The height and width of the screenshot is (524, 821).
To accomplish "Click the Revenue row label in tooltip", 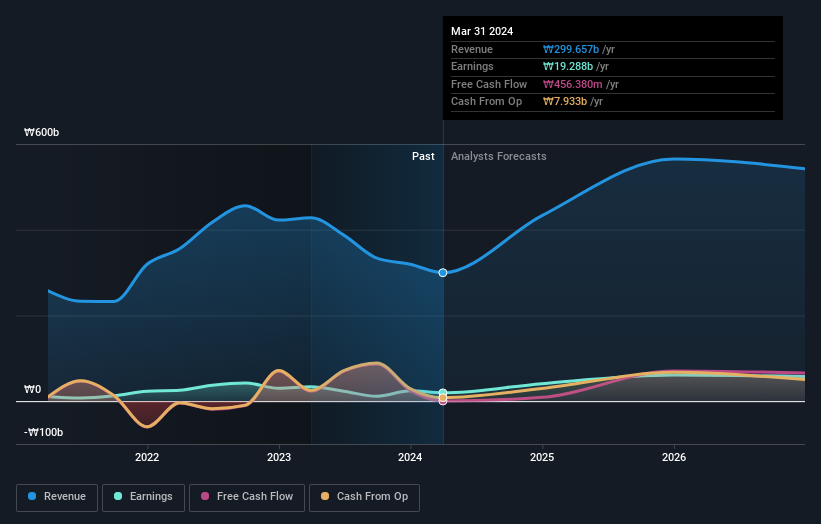I will click(x=472, y=49).
